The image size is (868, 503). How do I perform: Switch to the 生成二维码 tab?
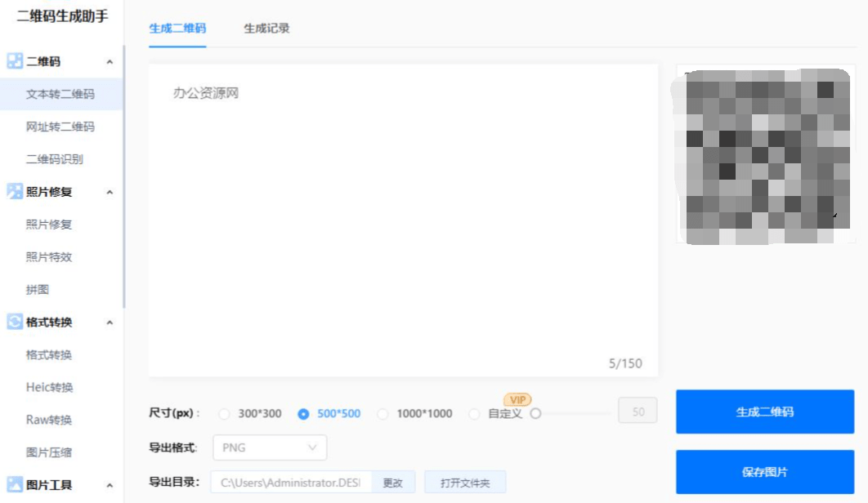[177, 29]
